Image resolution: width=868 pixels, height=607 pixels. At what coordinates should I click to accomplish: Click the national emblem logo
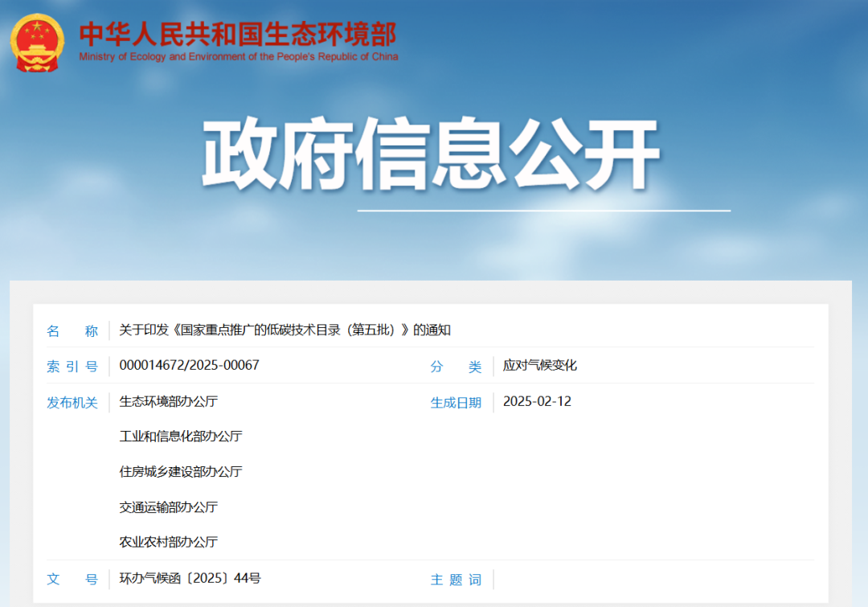37,43
